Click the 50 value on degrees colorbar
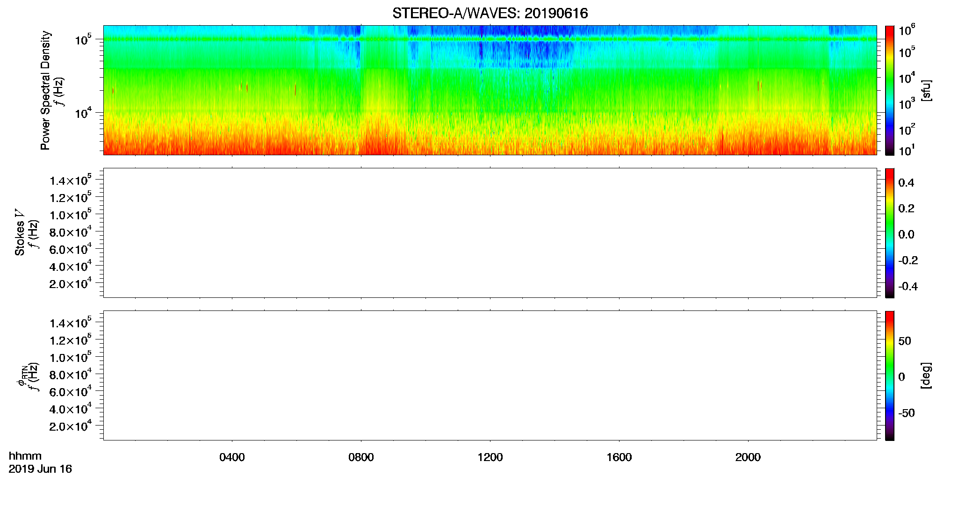This screenshot has height=505, width=980. pyautogui.click(x=905, y=341)
